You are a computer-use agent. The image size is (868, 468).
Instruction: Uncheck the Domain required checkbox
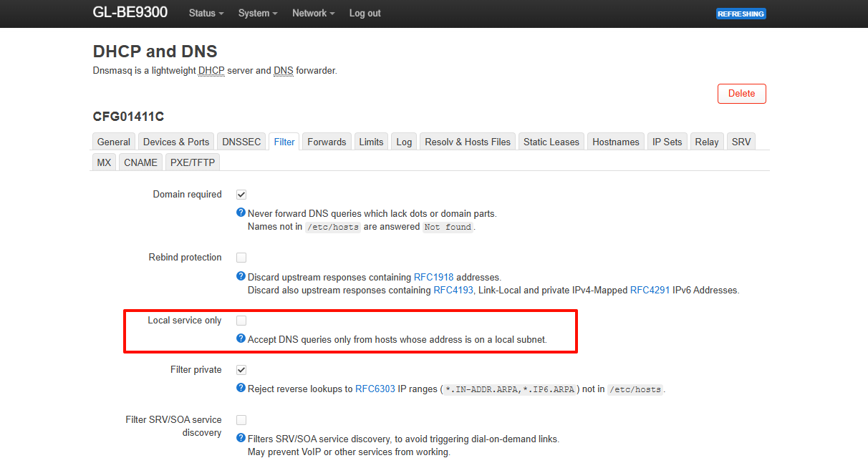pyautogui.click(x=241, y=195)
